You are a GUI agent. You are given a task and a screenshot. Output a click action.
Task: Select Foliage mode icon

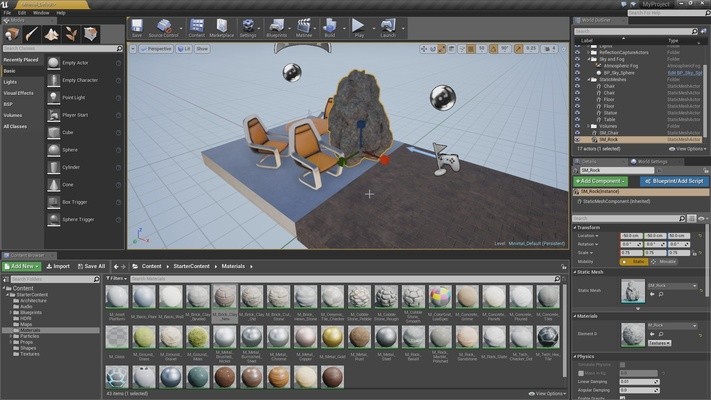(x=71, y=34)
